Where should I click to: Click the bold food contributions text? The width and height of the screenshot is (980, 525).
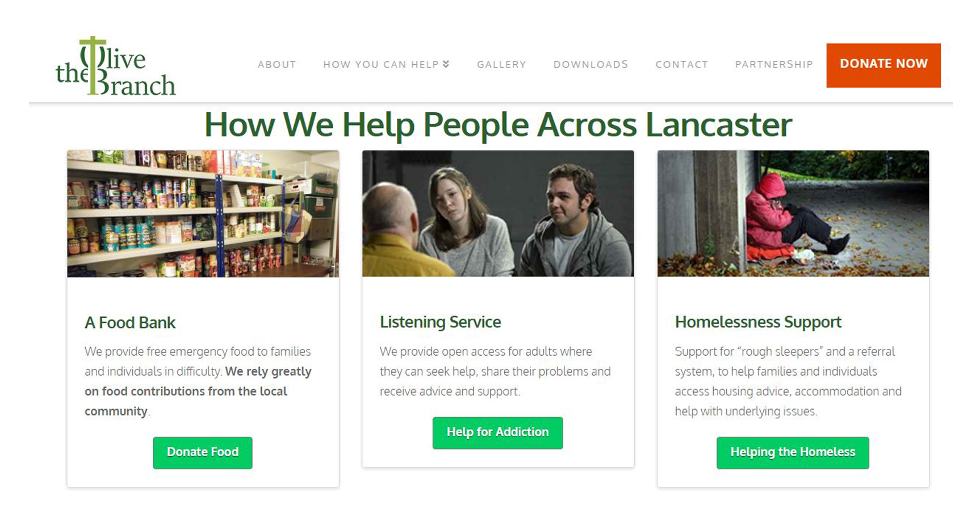(198, 391)
